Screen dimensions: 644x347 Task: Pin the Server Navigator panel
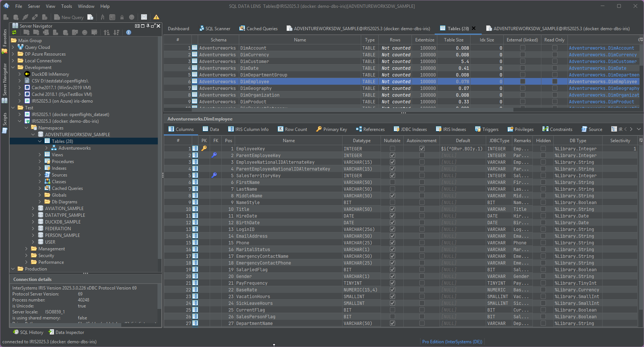pos(148,26)
